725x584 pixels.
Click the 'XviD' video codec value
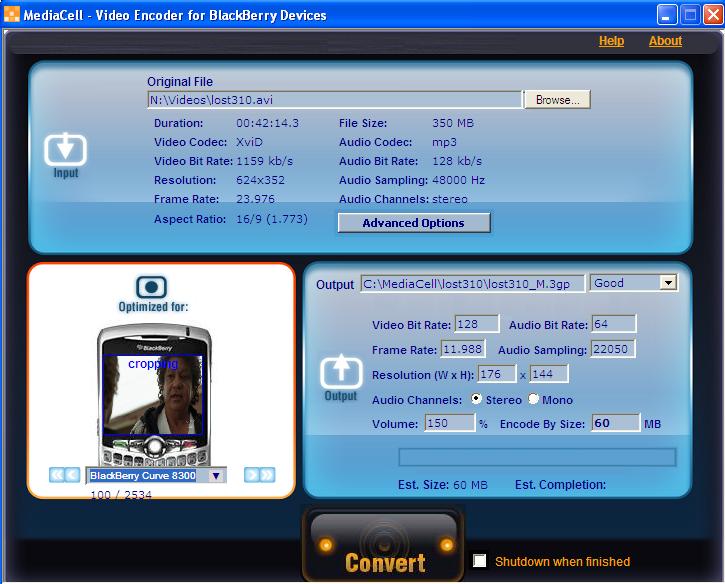[249, 142]
